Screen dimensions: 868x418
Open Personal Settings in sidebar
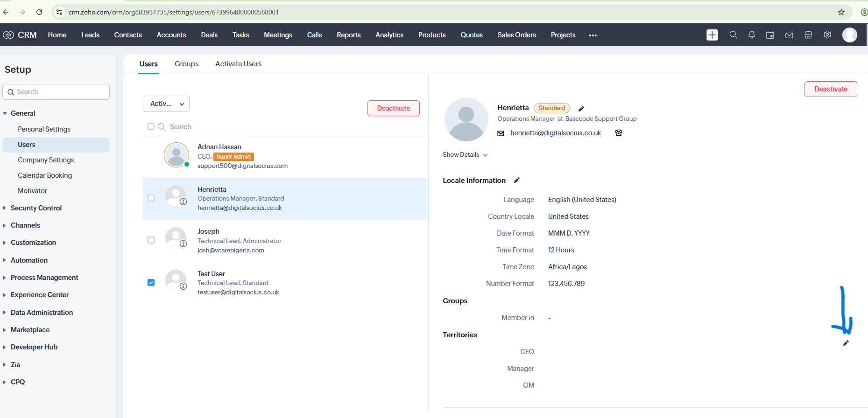click(x=44, y=129)
